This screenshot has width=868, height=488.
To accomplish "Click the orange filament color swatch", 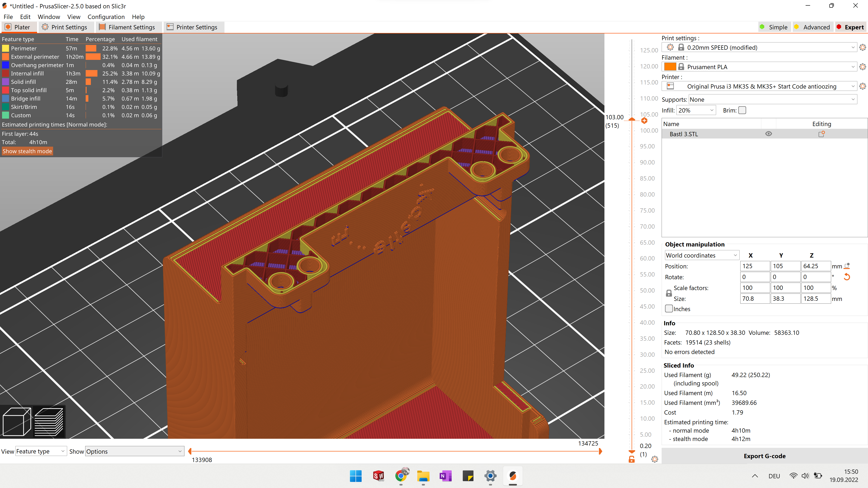I will (670, 67).
